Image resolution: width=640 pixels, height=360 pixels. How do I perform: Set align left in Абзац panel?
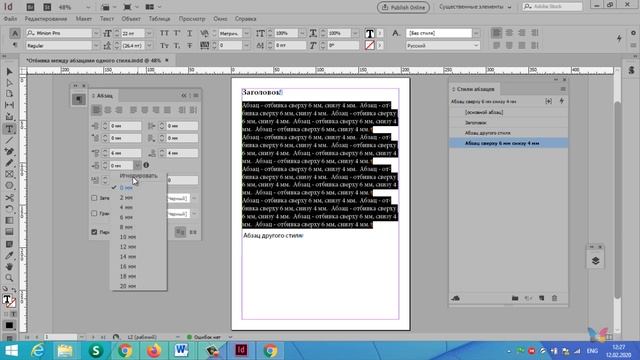pos(96,110)
